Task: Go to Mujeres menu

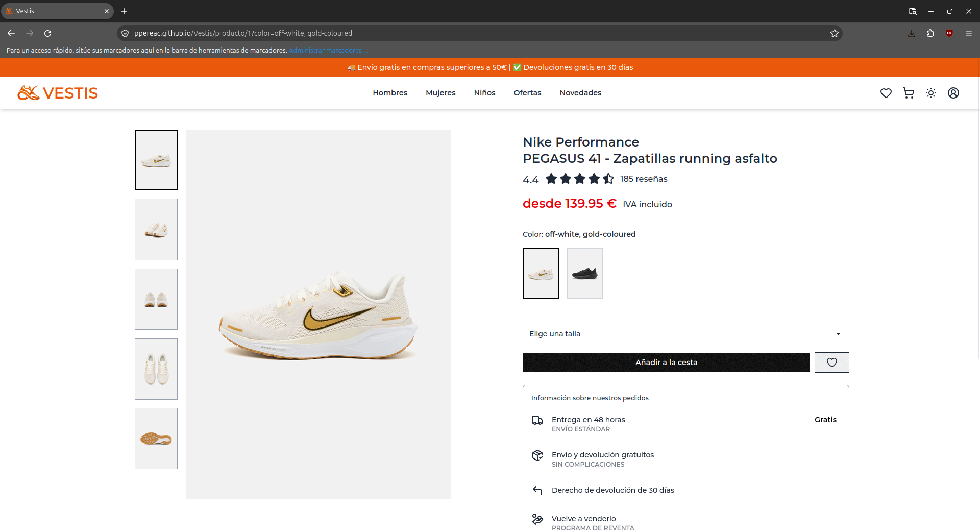Action: click(x=440, y=93)
